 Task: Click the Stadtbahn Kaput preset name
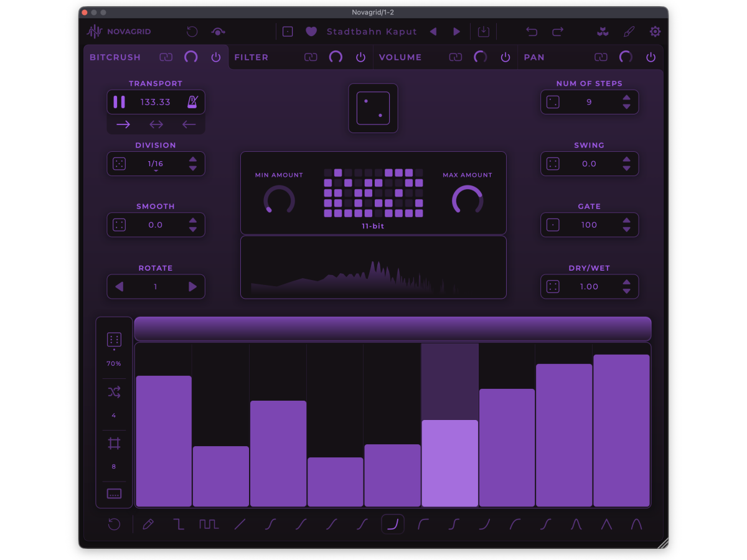point(372,32)
